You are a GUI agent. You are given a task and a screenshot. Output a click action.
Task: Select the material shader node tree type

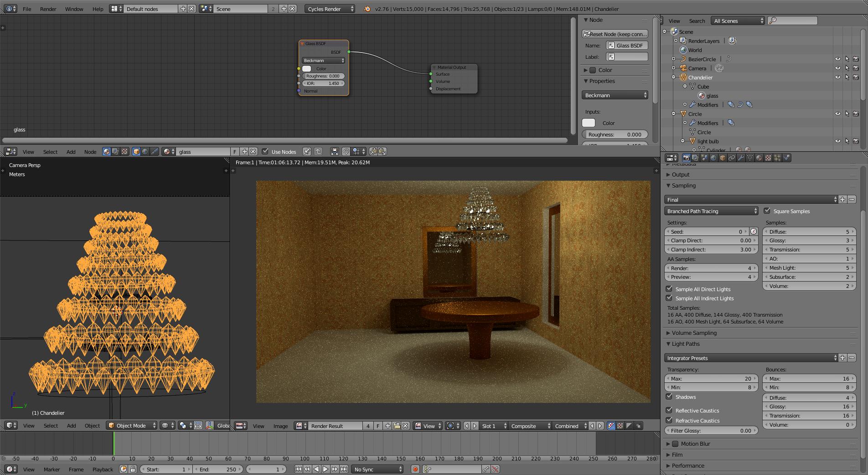(x=106, y=151)
